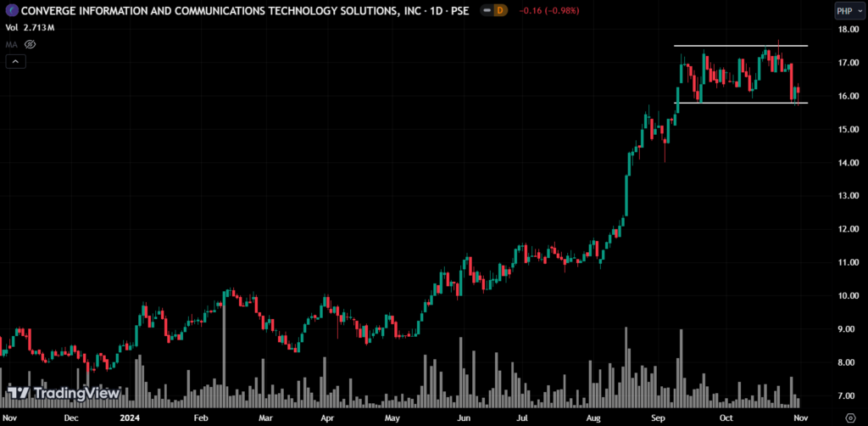Click the orange D data-delay badge

(501, 10)
